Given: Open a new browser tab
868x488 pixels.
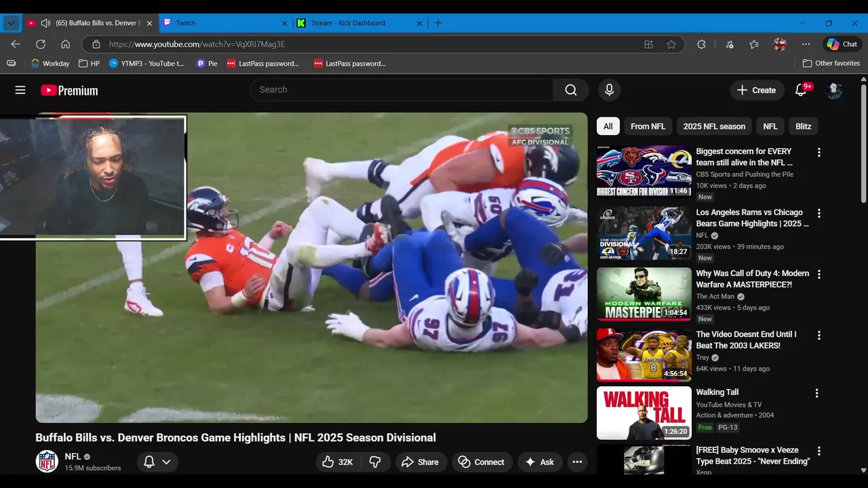Looking at the screenshot, I should [438, 23].
